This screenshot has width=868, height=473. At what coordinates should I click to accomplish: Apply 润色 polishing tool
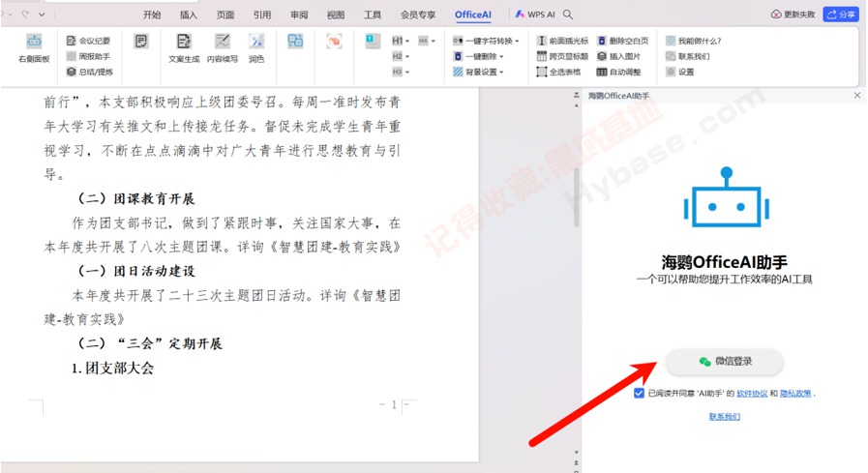click(256, 48)
